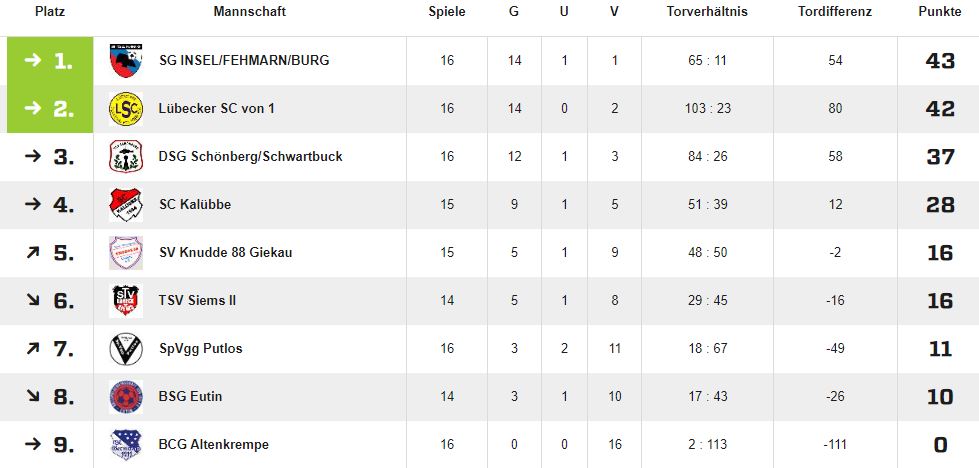Click the SC Kalübbe red shield logo
This screenshot has width=979, height=468.
[x=125, y=205]
